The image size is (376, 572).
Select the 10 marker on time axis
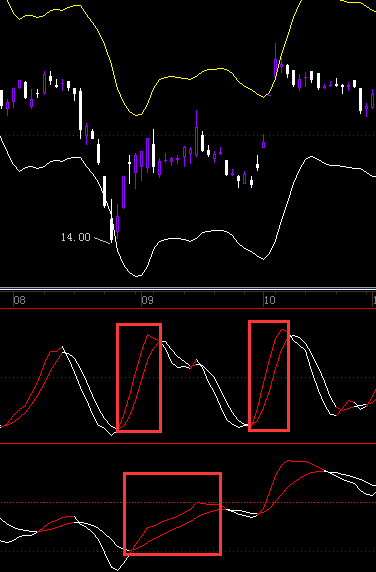[269, 300]
